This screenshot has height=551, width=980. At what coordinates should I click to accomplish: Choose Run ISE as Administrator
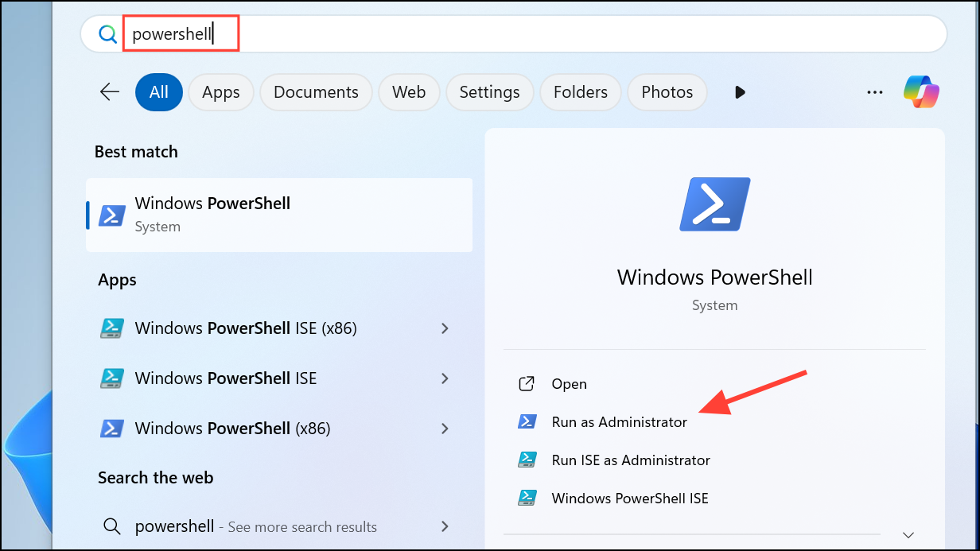tap(631, 460)
